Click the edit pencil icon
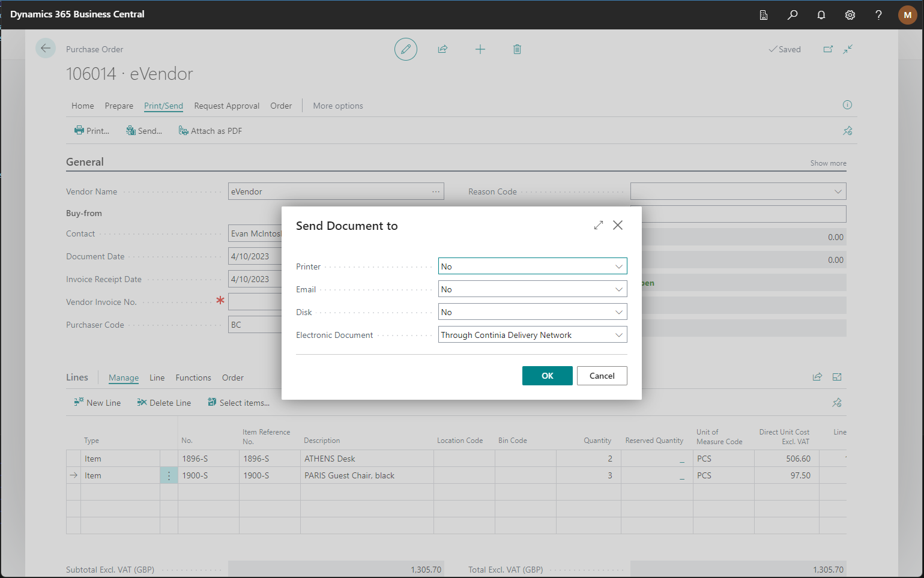The height and width of the screenshot is (578, 924). (x=406, y=49)
